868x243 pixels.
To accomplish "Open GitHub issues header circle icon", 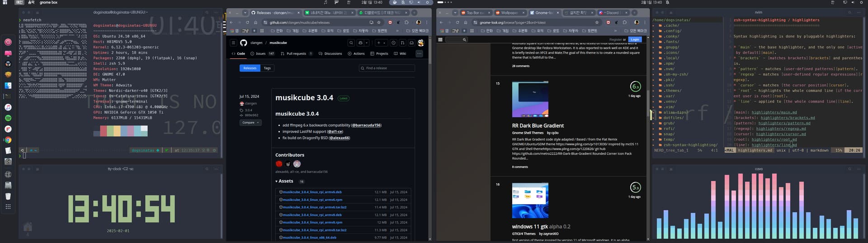I will (393, 43).
